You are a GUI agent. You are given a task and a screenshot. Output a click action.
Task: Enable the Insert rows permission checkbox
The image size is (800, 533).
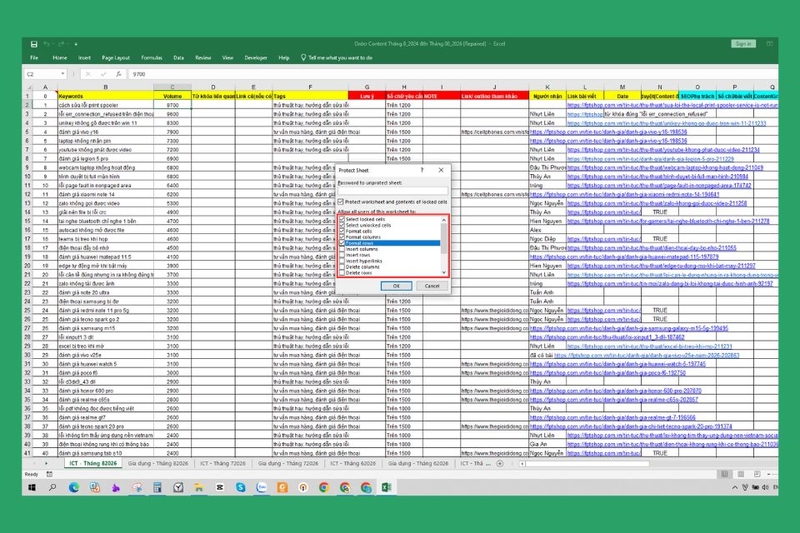pos(342,255)
